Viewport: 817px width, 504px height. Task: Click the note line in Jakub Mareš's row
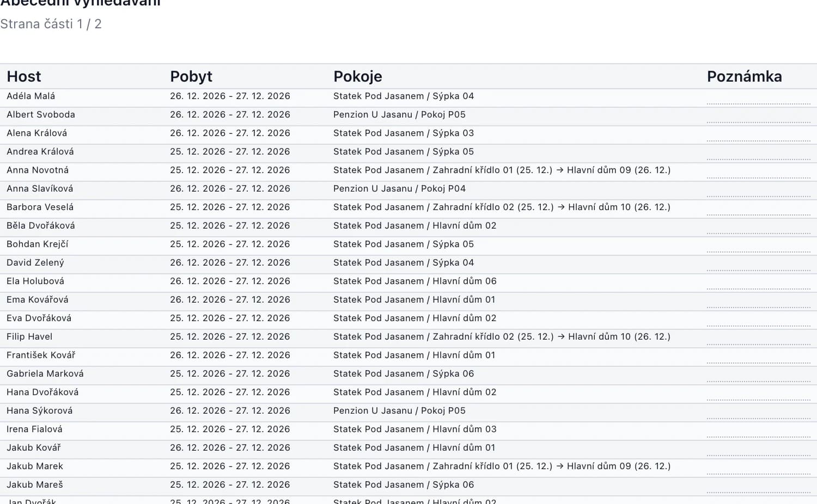759,492
